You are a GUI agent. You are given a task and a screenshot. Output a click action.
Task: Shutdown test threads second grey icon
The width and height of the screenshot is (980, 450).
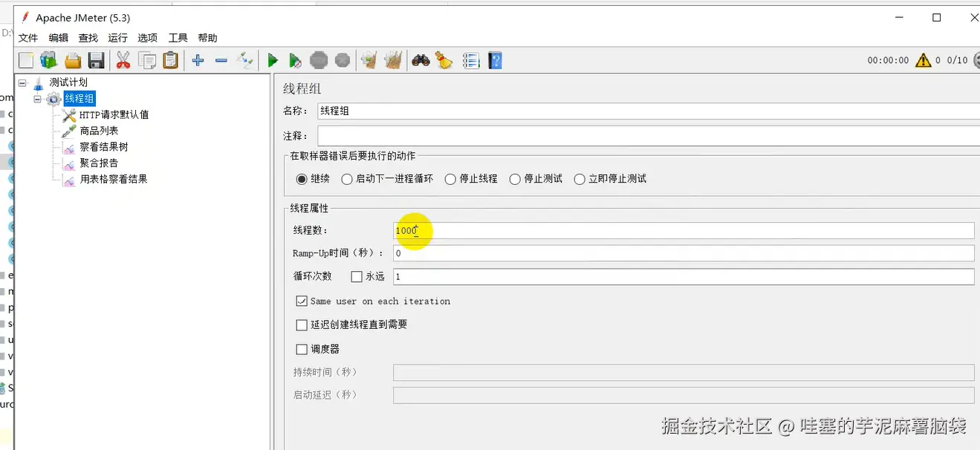pyautogui.click(x=343, y=61)
